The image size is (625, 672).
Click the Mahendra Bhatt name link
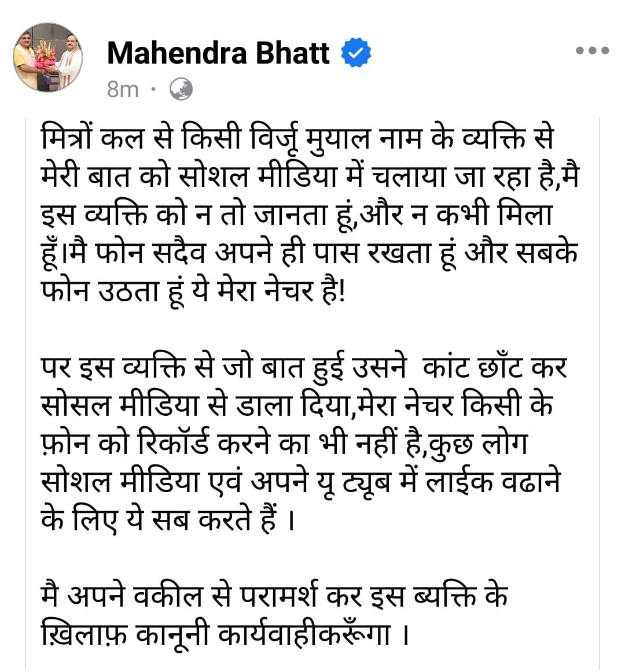(x=218, y=54)
